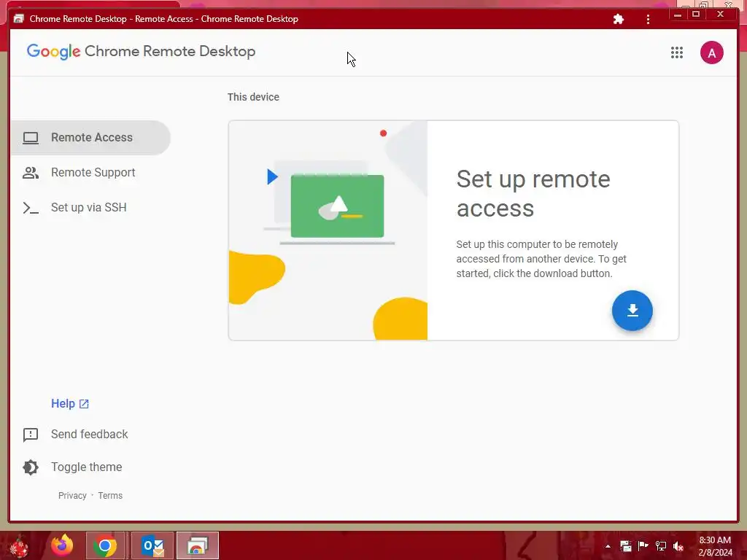Click Chrome Remote Desktop taskbar app
This screenshot has width=747, height=560.
tap(197, 545)
